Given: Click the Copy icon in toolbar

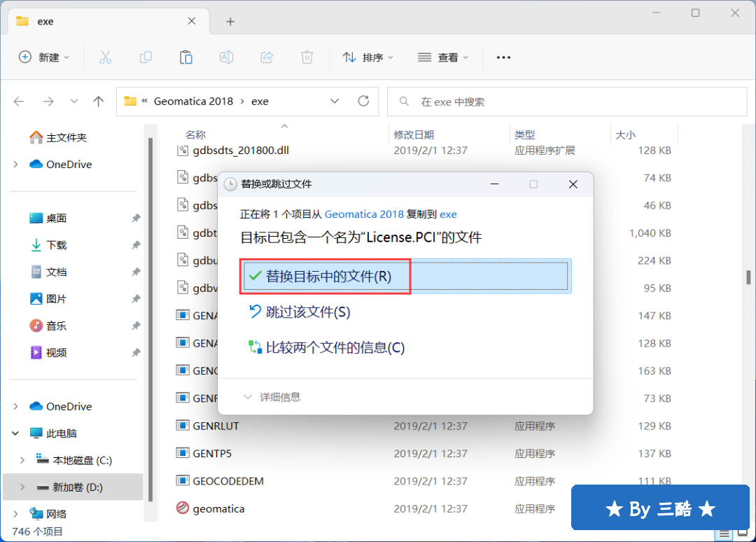Looking at the screenshot, I should [146, 57].
